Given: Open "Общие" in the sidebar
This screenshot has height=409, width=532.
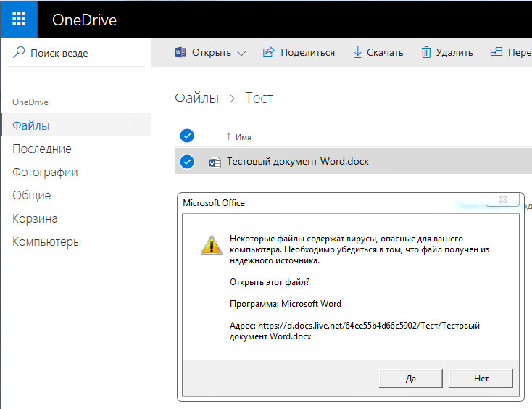Looking at the screenshot, I should 32,195.
